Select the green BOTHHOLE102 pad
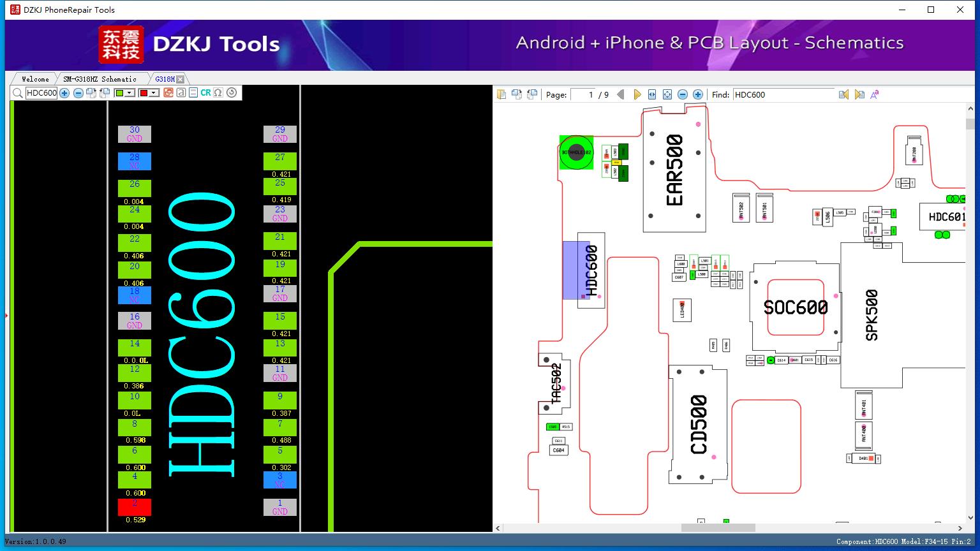The image size is (980, 551). pos(576,152)
